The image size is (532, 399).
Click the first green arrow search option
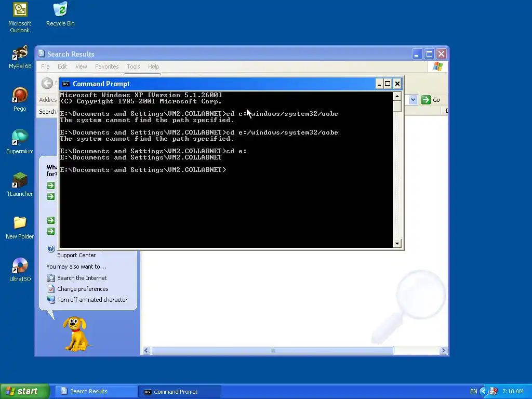51,185
